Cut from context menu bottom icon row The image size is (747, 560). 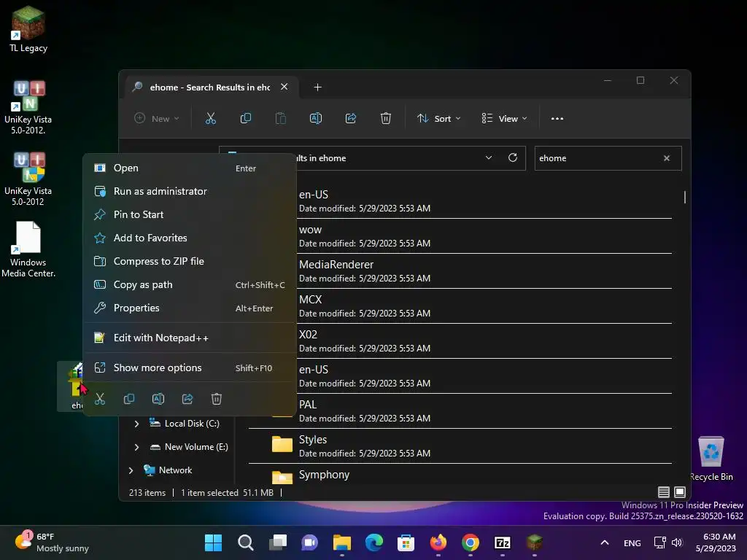pos(99,399)
